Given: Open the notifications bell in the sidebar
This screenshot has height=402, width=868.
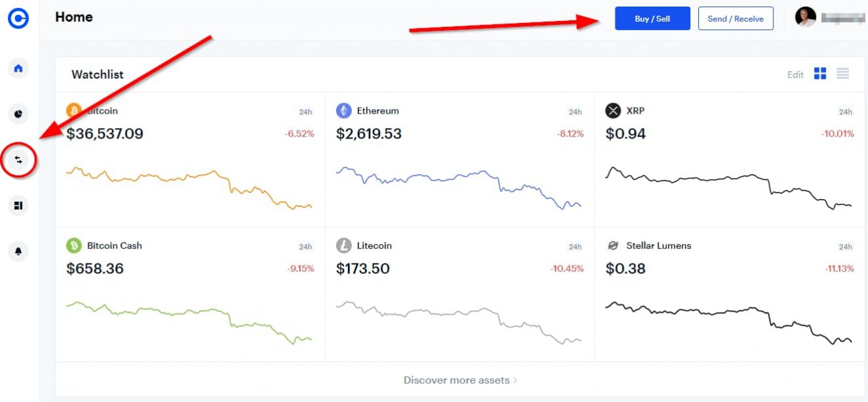Looking at the screenshot, I should tap(18, 251).
